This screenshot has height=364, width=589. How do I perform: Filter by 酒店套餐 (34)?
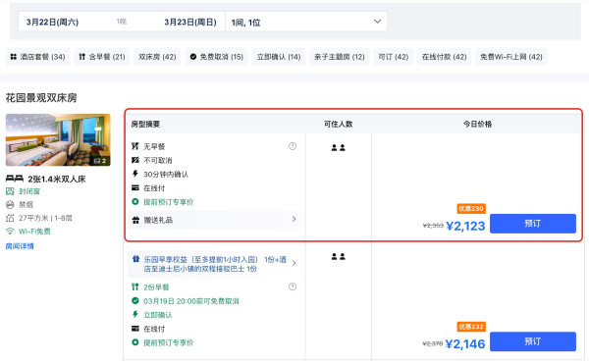click(x=38, y=57)
